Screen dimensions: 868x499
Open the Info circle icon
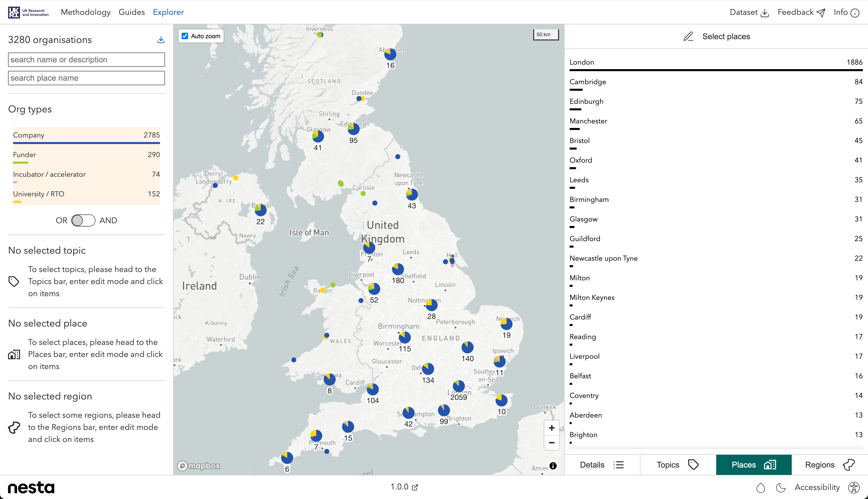pyautogui.click(x=855, y=13)
